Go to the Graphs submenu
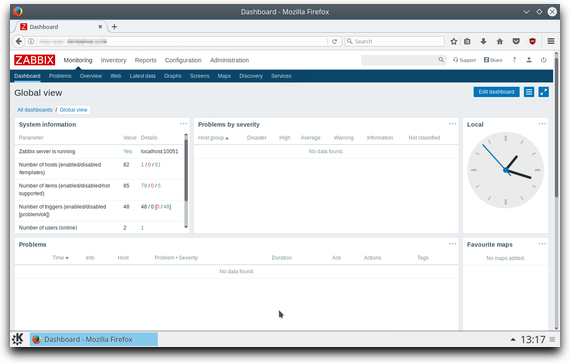The width and height of the screenshot is (570, 363). 172,76
